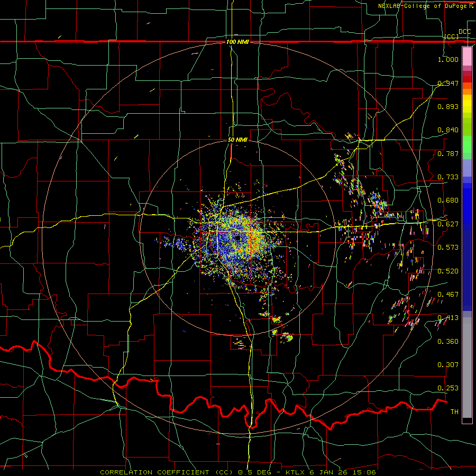This screenshot has height=476, width=476.
Task: Click the 0.413 scale value
Action: [448, 318]
